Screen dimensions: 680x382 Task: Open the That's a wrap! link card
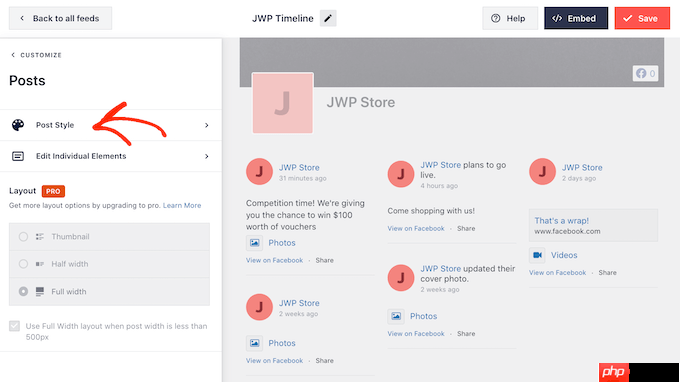tap(593, 225)
